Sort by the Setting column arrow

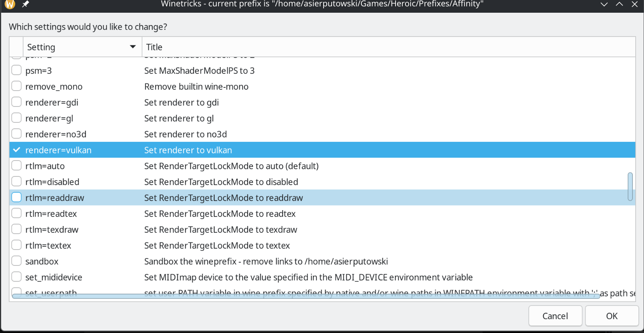133,47
